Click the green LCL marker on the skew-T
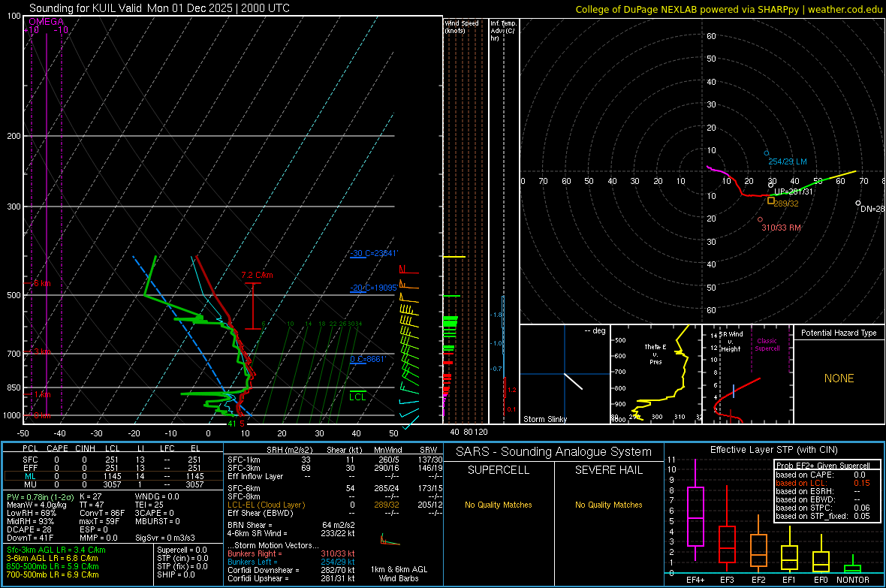886x588 pixels. click(x=357, y=397)
